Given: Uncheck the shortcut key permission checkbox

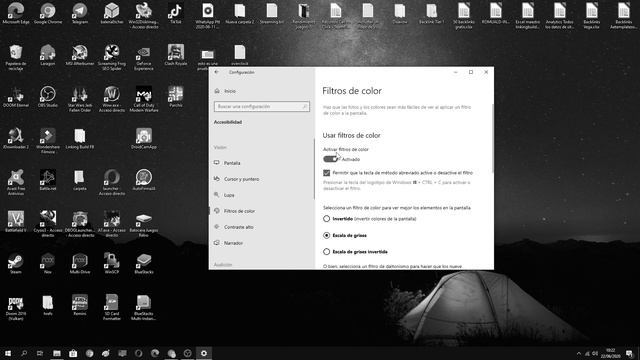Looking at the screenshot, I should 327,173.
